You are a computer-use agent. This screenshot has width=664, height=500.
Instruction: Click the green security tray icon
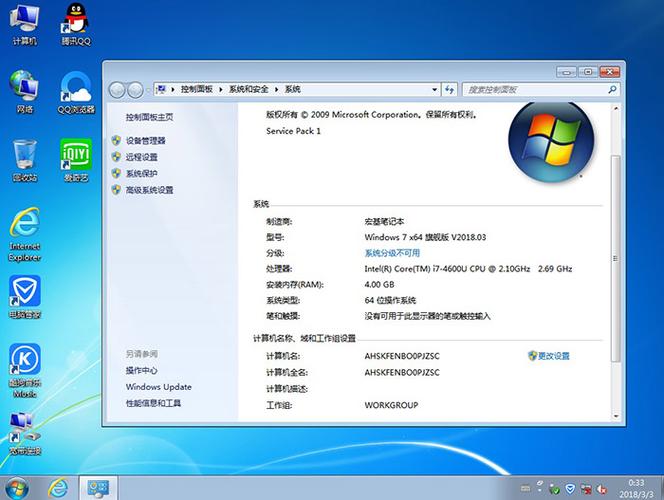coord(554,489)
